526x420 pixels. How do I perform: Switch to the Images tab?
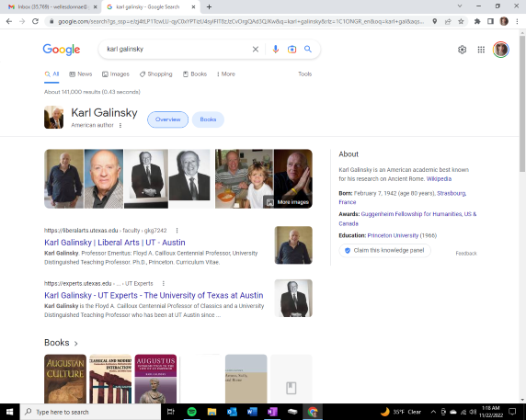pyautogui.click(x=116, y=74)
